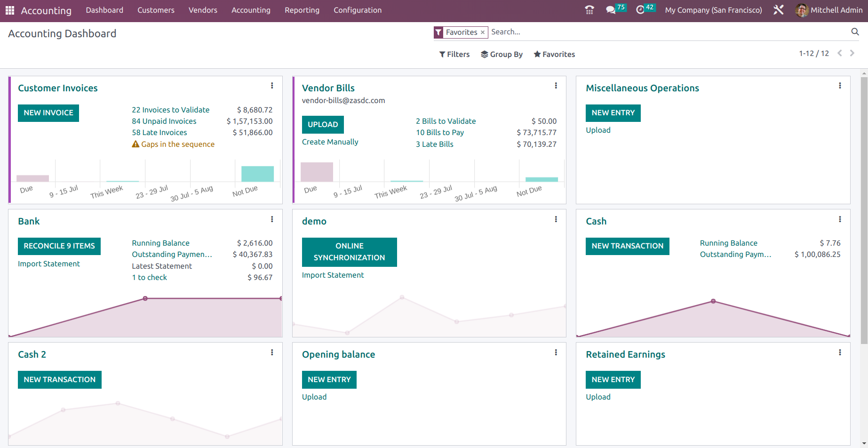Open the Configuration menu
868x448 pixels.
357,10
